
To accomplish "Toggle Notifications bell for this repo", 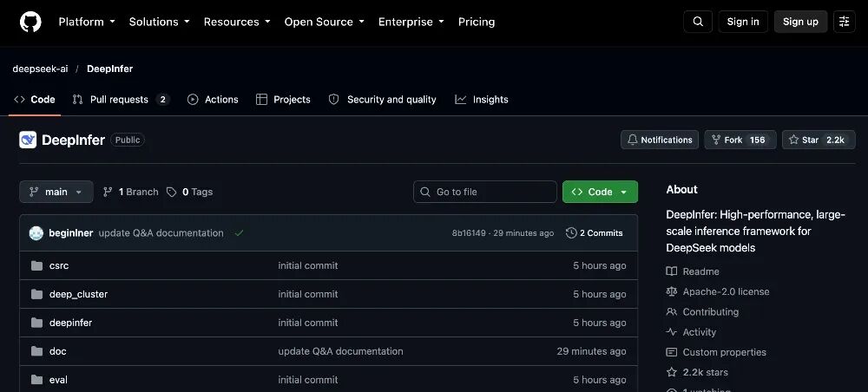I will coord(660,140).
